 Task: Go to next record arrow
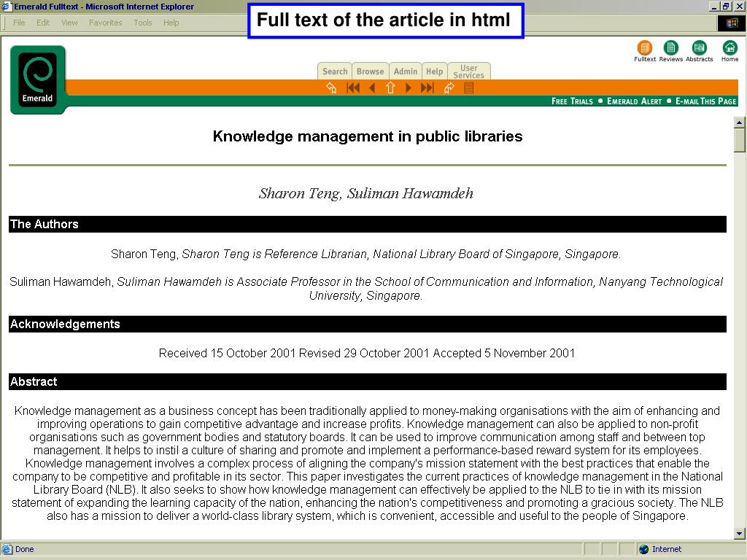(x=409, y=87)
